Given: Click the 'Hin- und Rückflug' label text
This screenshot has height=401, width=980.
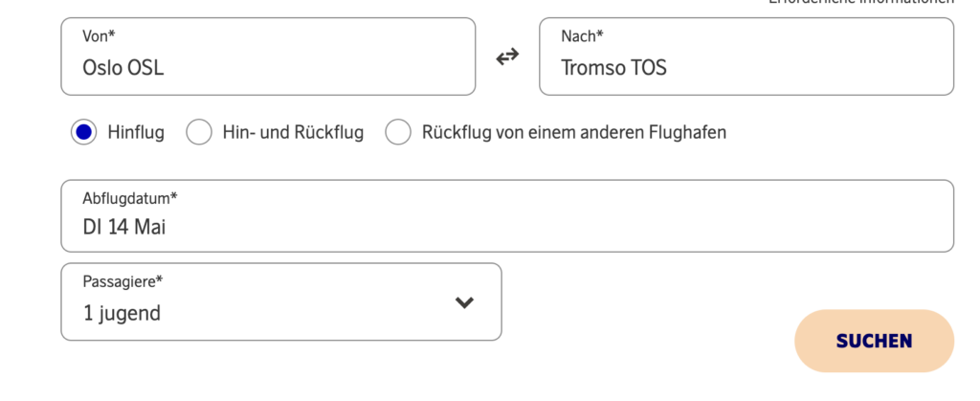Looking at the screenshot, I should coord(293,132).
